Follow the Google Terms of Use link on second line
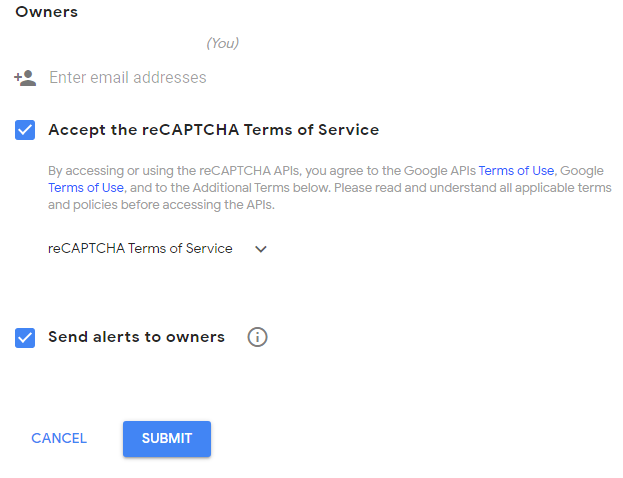Image resolution: width=623 pixels, height=478 pixels. (x=86, y=188)
